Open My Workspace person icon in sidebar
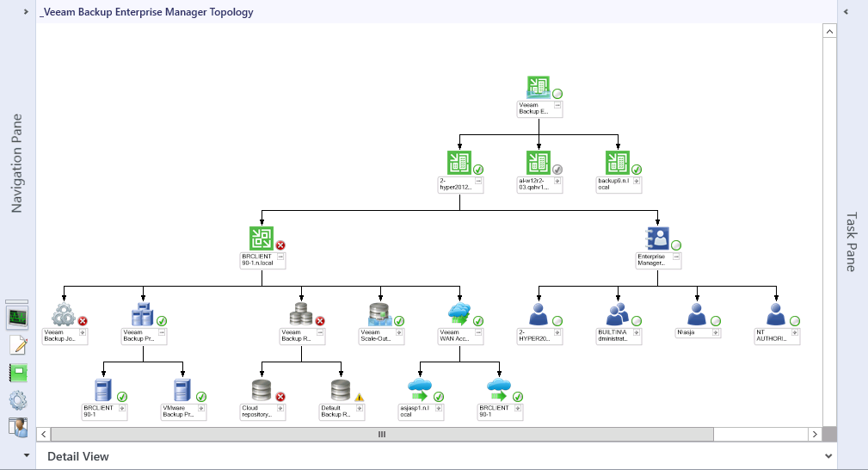 (18, 427)
